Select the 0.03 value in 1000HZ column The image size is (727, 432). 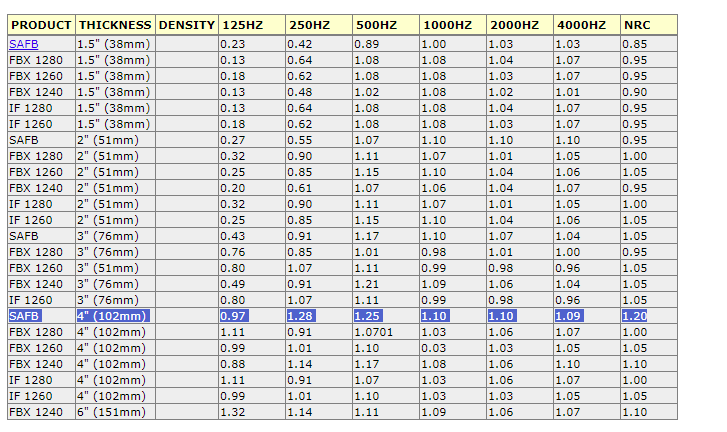click(x=434, y=348)
